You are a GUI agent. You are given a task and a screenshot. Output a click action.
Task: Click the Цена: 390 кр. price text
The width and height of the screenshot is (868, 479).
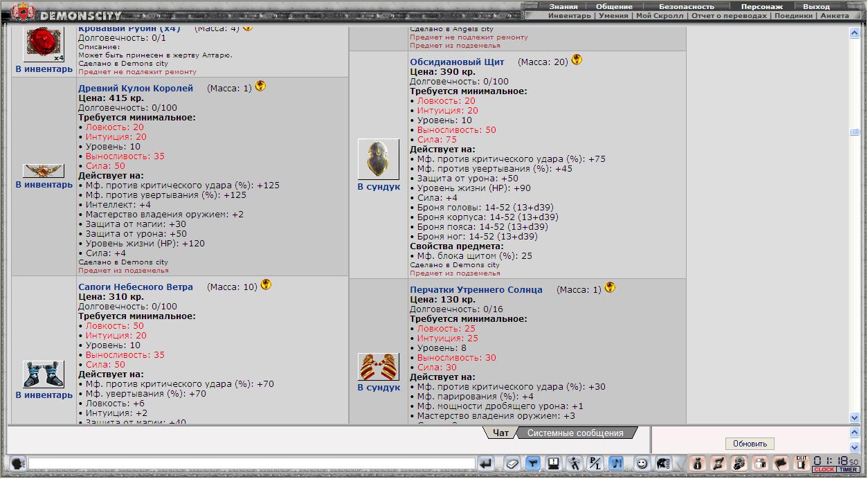(x=442, y=72)
